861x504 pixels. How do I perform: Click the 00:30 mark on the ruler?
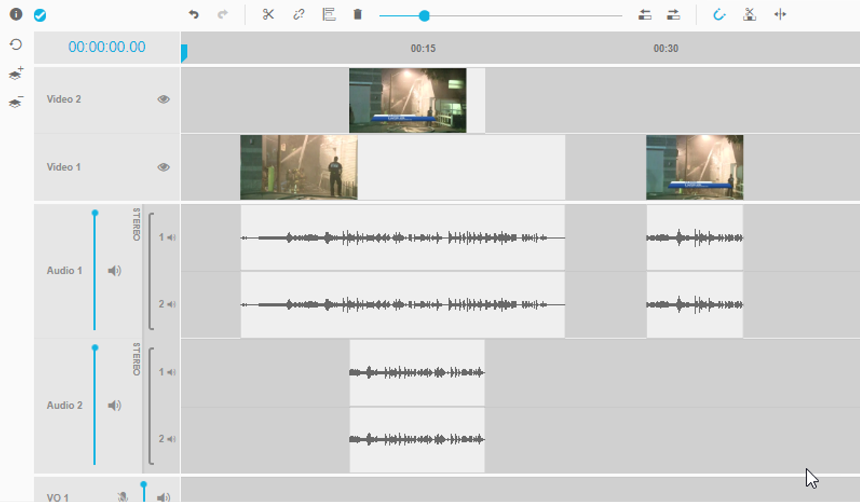click(665, 49)
